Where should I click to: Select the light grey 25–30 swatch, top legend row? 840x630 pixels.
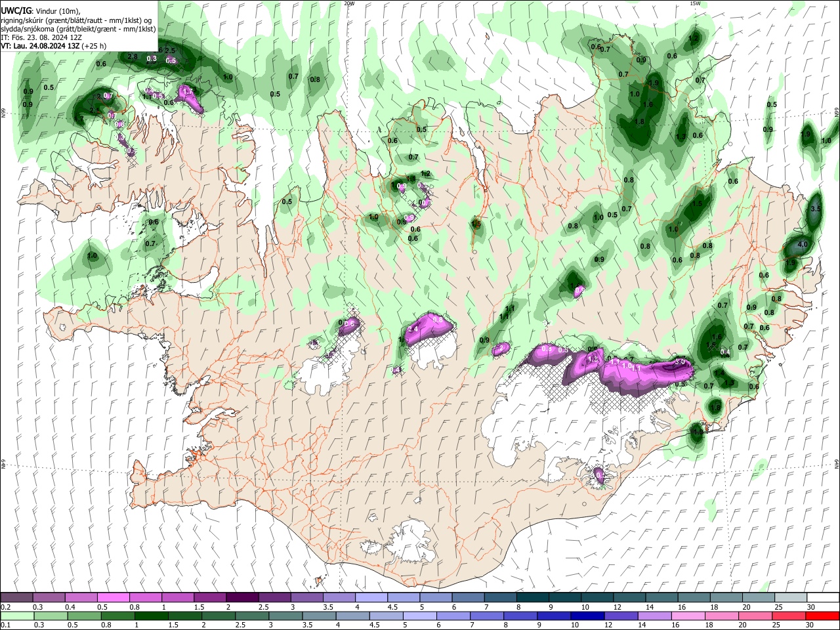pyautogui.click(x=790, y=598)
